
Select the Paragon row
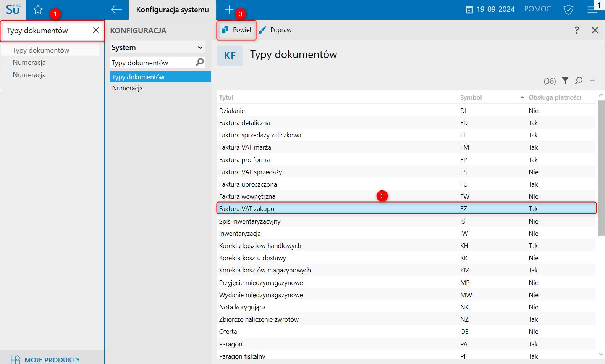406,344
